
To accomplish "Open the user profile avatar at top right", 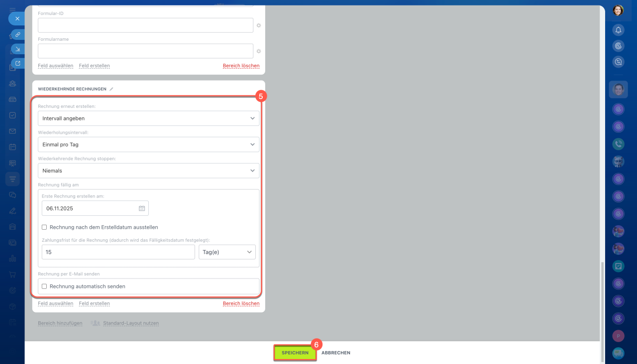I will [x=618, y=10].
